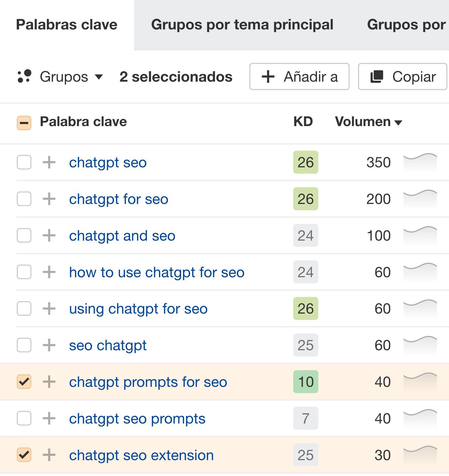Screen dimensions: 449x476
Task: Click the plus icon next to "chatgpt and seo"
Action: pos(49,235)
